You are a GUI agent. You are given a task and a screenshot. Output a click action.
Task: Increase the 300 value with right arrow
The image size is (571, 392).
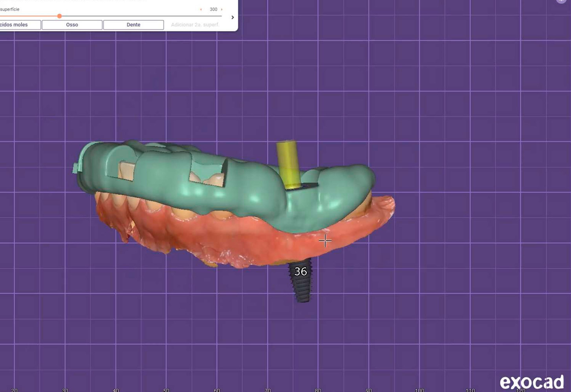(222, 9)
